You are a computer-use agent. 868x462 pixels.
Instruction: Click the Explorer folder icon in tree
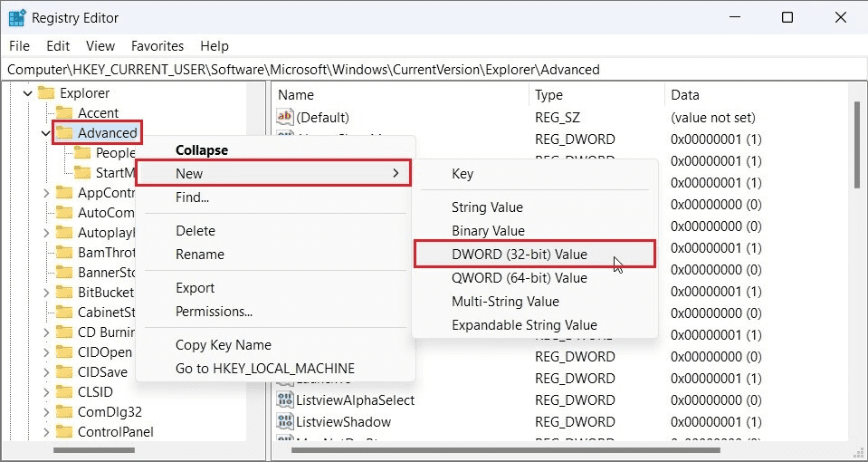click(46, 93)
